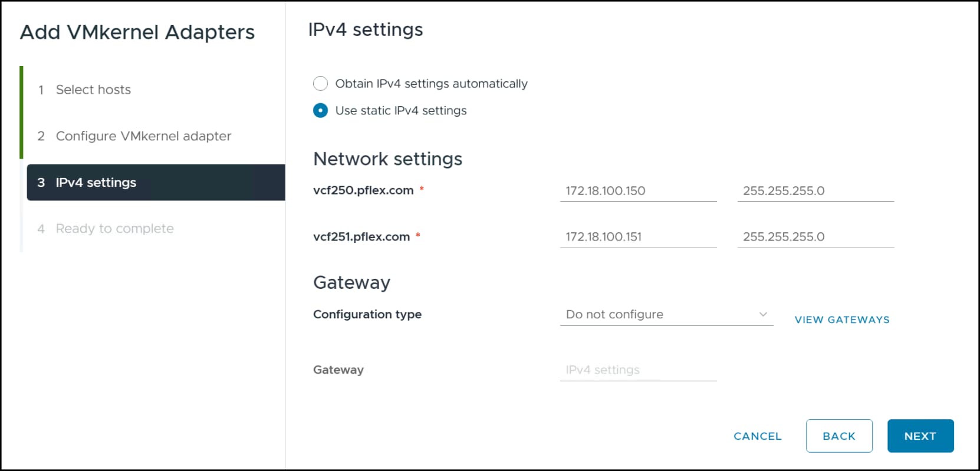This screenshot has width=980, height=471.
Task: Open the VIEW GATEWAYS link
Action: 842,320
